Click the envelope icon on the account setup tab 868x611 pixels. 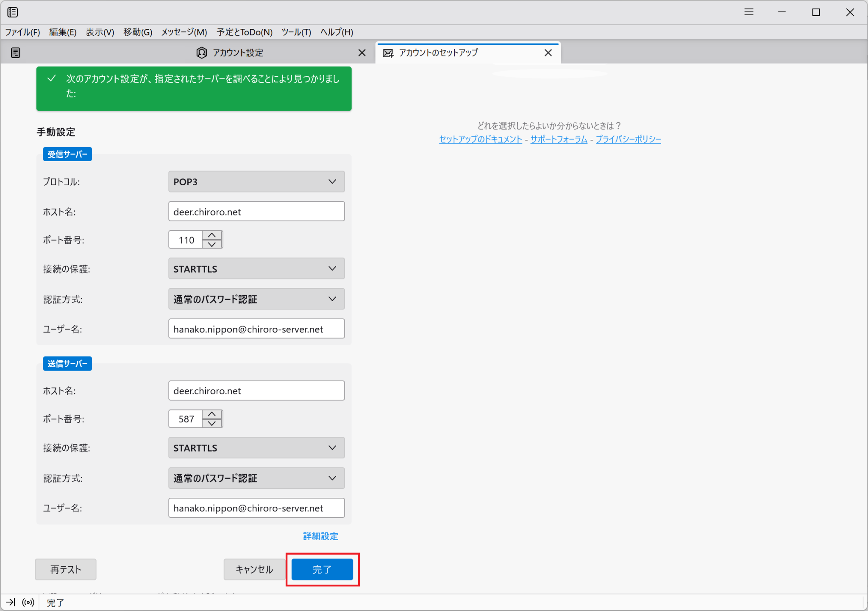(388, 52)
